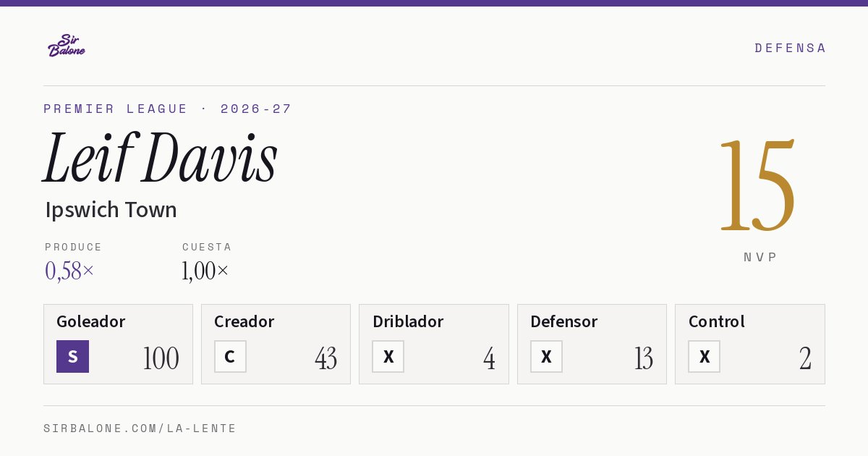The image size is (868, 456).
Task: Click the Produce 0,58× value
Action: click(69, 271)
